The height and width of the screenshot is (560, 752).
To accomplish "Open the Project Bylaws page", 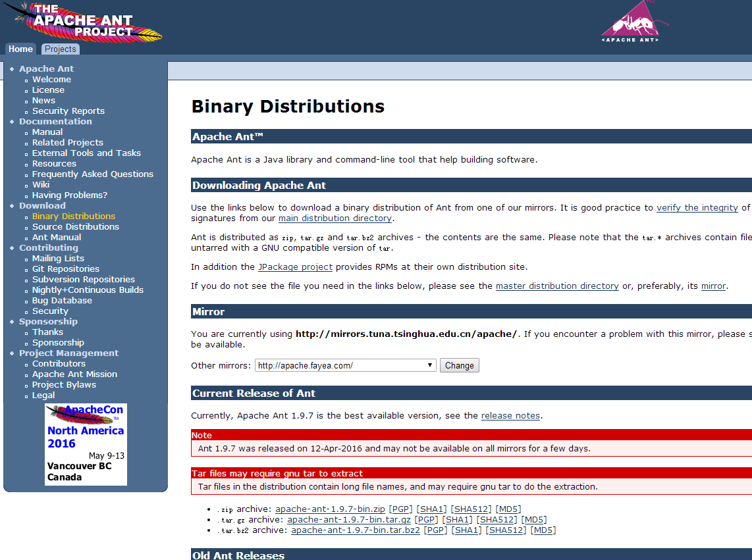I will pos(64,385).
